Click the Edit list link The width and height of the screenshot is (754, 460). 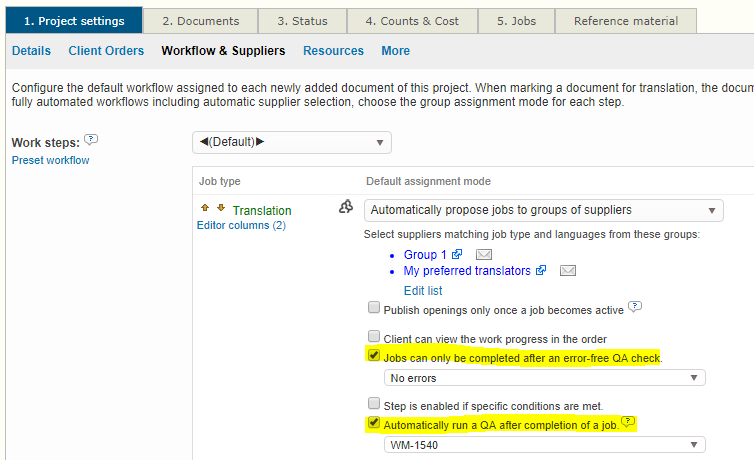point(422,291)
